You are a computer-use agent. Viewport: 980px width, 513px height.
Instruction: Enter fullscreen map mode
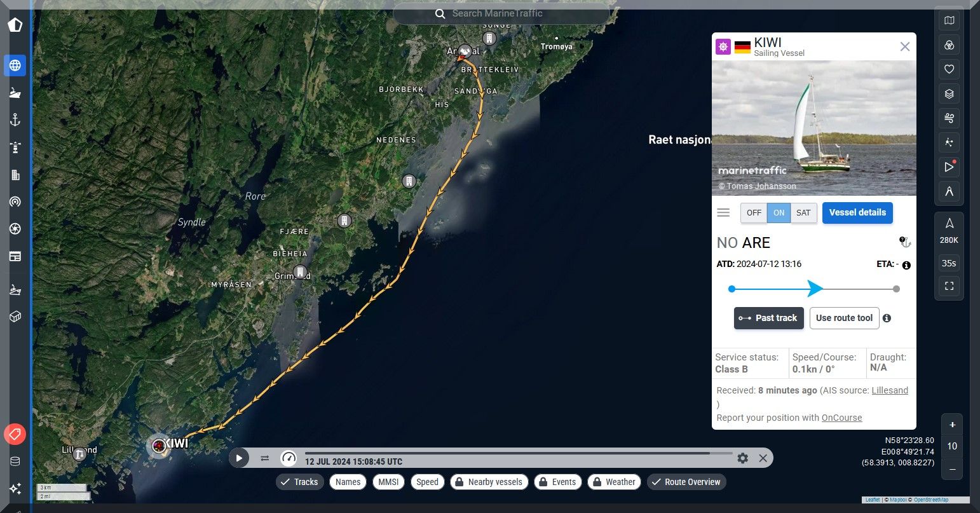pyautogui.click(x=949, y=286)
